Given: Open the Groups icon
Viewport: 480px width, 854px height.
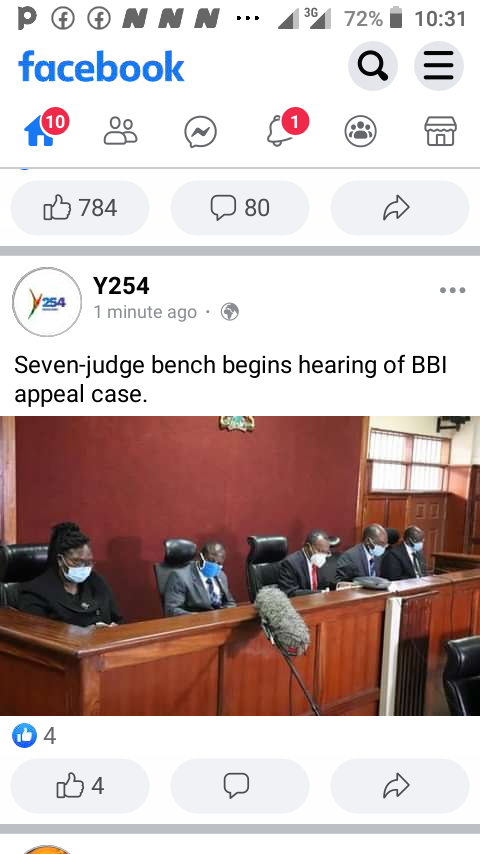Looking at the screenshot, I should (x=360, y=131).
